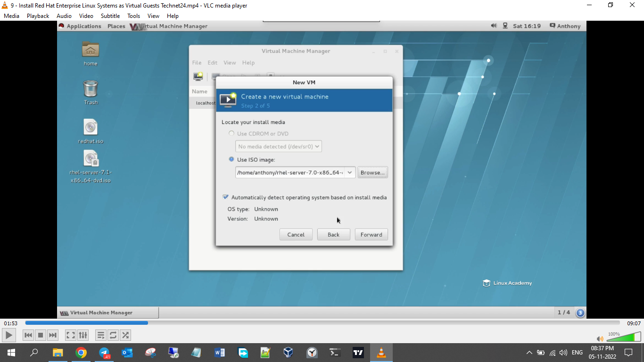Open Help menu in Virtual Machine Manager
The height and width of the screenshot is (362, 644).
pyautogui.click(x=248, y=63)
